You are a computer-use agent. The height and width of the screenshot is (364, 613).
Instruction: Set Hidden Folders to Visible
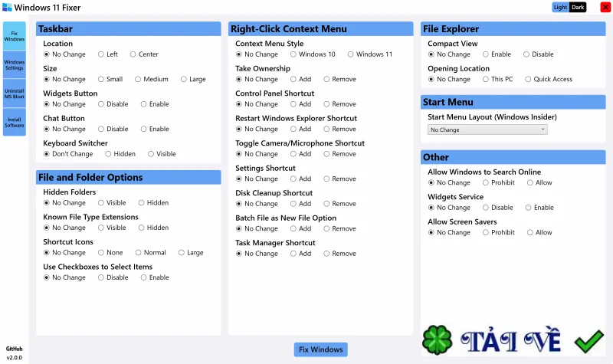tap(112, 203)
